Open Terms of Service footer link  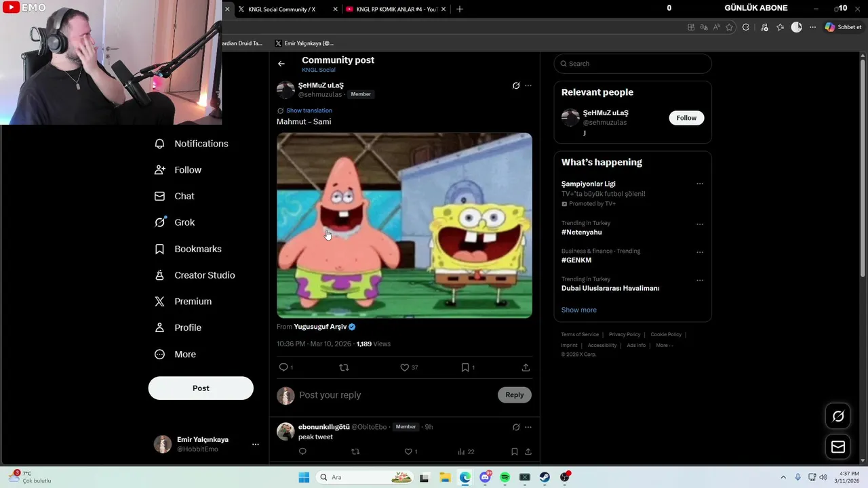click(x=580, y=334)
